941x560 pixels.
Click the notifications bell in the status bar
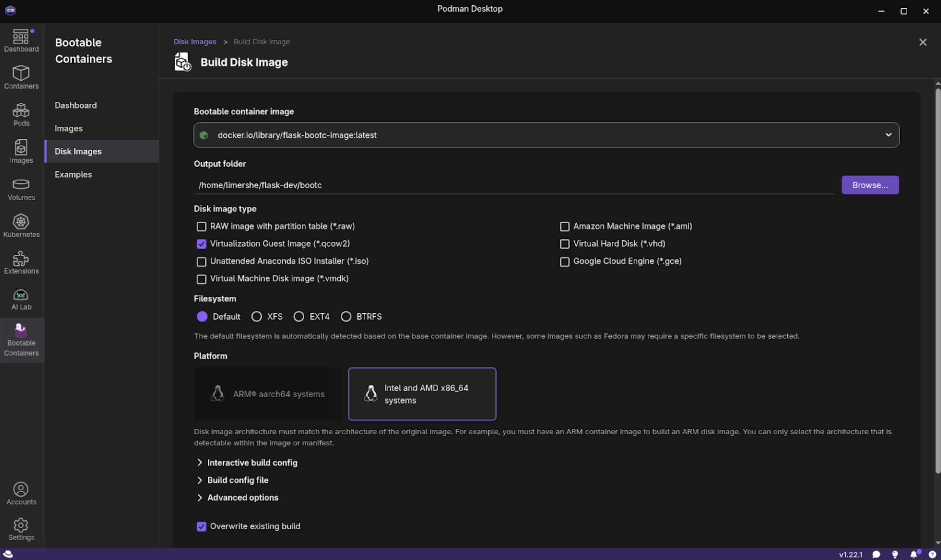coord(913,554)
